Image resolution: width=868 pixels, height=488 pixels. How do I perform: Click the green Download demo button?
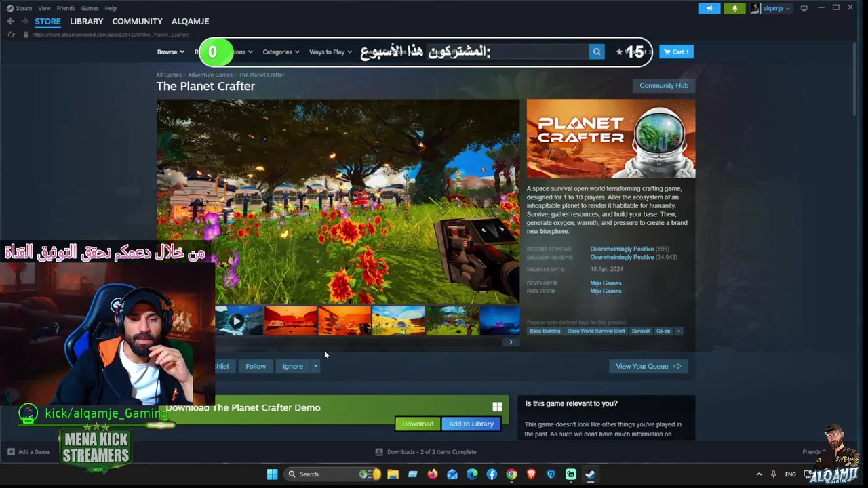pos(418,424)
